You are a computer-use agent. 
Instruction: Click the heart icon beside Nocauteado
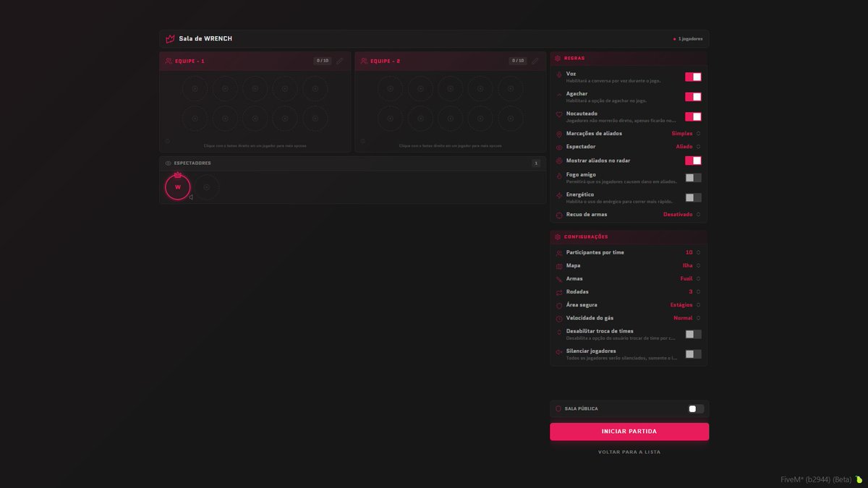click(x=559, y=115)
